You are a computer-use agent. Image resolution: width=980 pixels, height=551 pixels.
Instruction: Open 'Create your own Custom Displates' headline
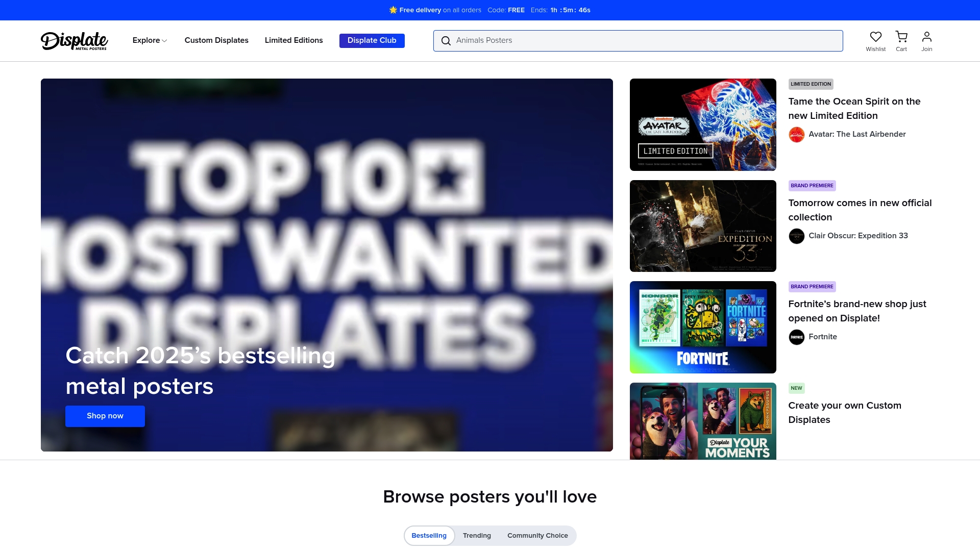tap(845, 413)
